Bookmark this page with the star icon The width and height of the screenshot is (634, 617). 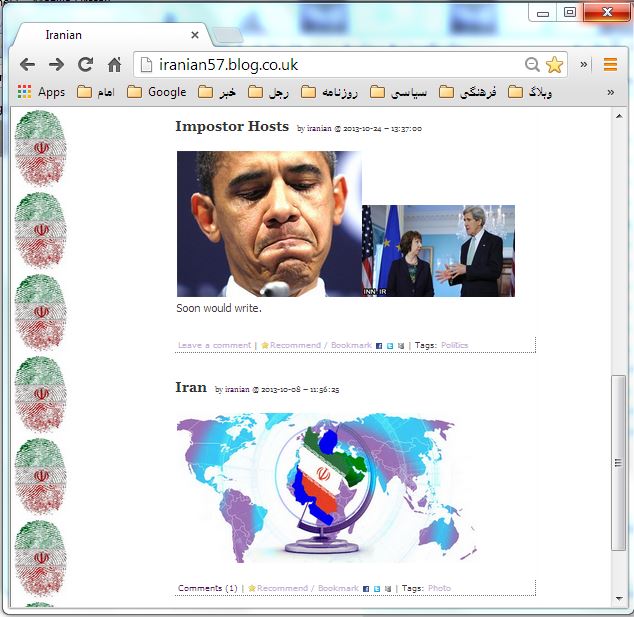tap(554, 65)
